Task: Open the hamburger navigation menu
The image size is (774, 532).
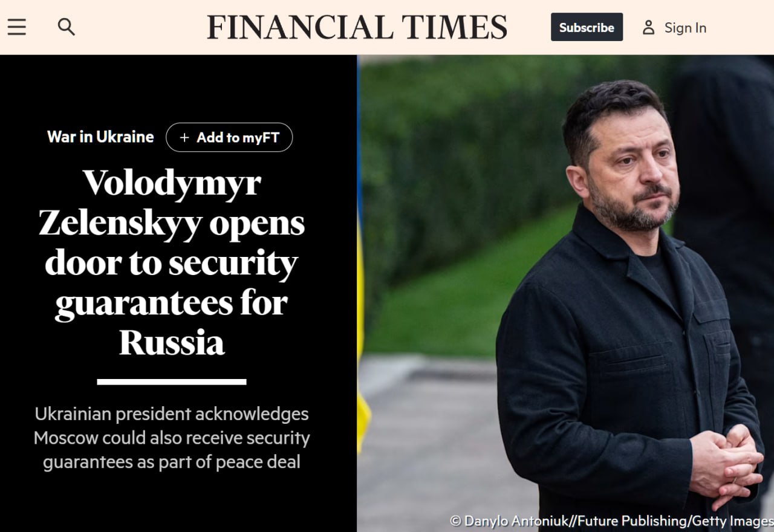Action: pyautogui.click(x=16, y=27)
